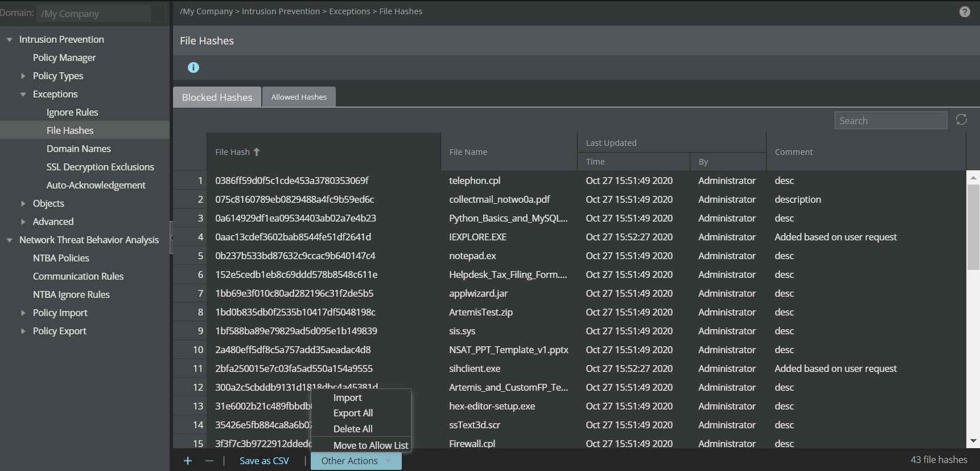Sort by File Hash arrow icon
This screenshot has width=980, height=471.
[257, 151]
